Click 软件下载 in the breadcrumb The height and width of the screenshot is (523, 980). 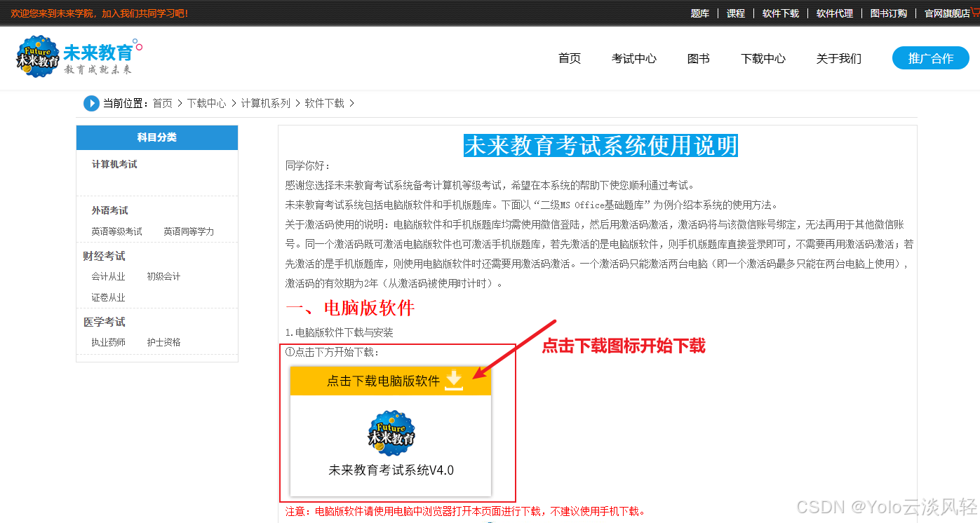(x=324, y=103)
